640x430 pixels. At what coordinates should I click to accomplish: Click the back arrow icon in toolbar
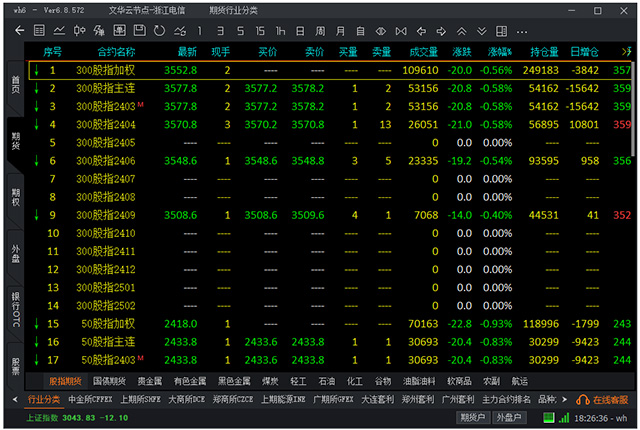point(19,31)
